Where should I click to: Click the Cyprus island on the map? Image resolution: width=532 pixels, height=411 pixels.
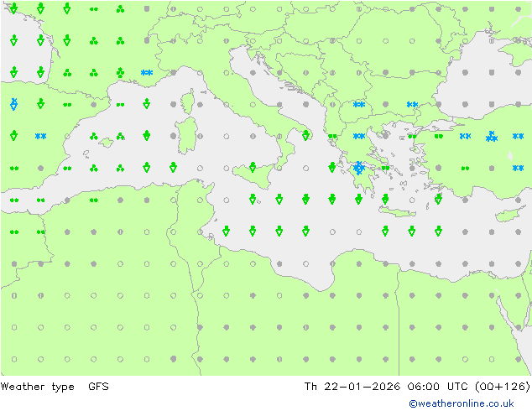pos(508,214)
